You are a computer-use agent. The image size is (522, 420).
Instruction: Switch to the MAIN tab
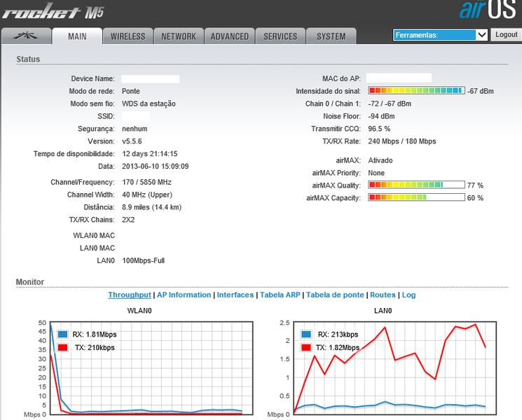coord(77,36)
